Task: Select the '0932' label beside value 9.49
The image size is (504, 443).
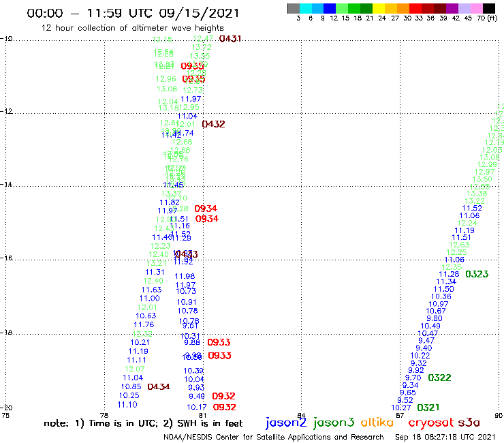Action: (223, 396)
